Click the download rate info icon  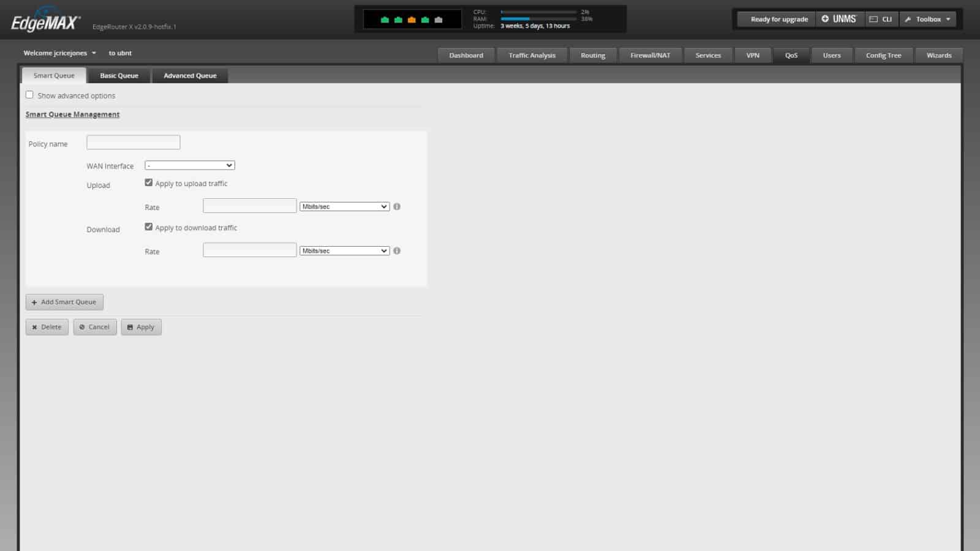pos(397,251)
